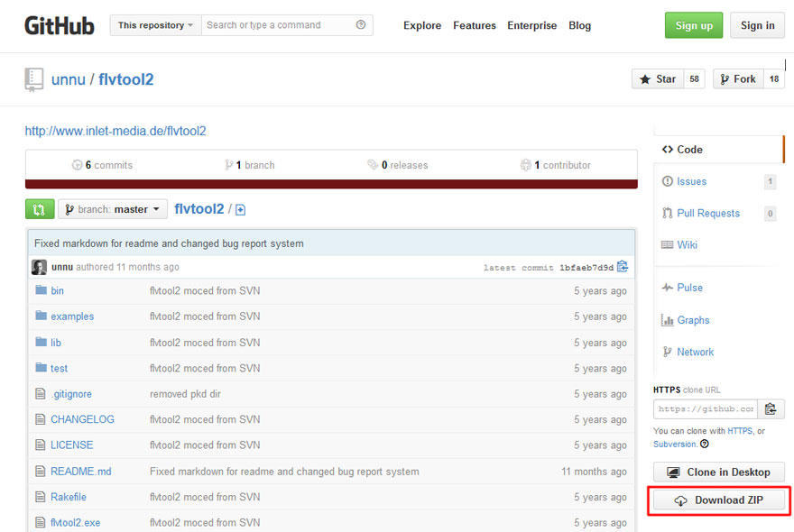Open the branch: master dropdown
794x532 pixels.
(113, 209)
